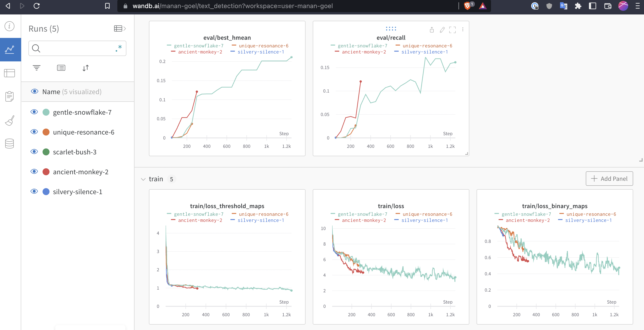Hide the ancient-monkey-2 run
Viewport: 644px width, 330px height.
coord(34,171)
